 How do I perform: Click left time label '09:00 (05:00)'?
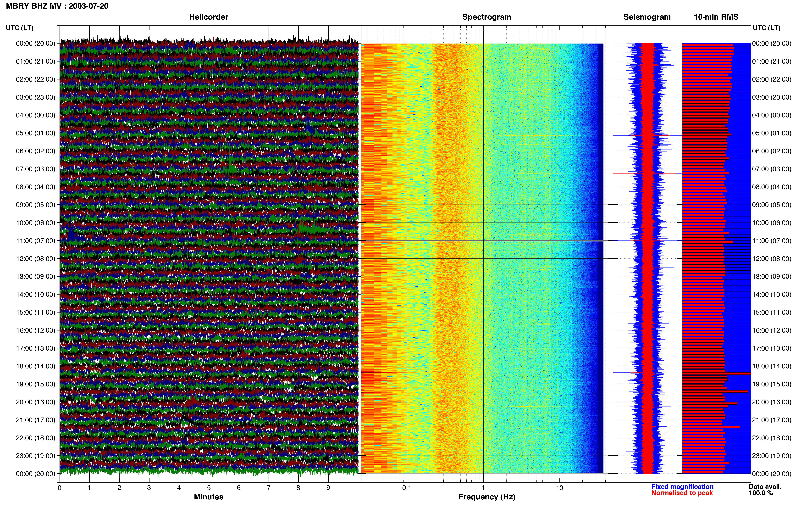(36, 205)
